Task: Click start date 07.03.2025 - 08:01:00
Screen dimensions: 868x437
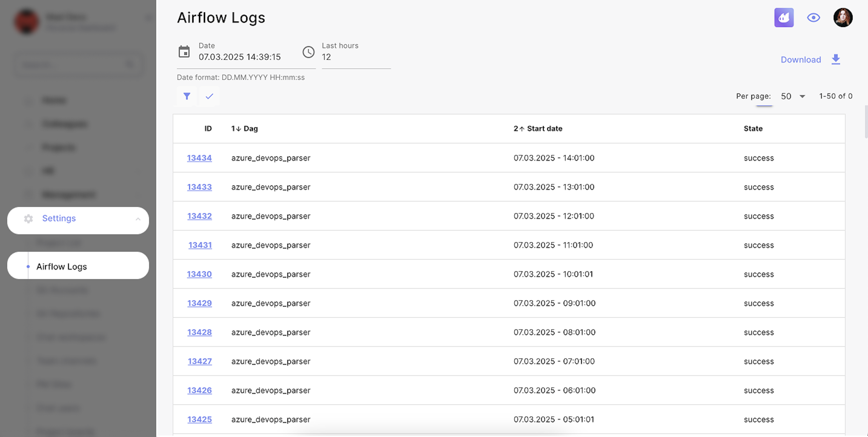Action: [554, 332]
